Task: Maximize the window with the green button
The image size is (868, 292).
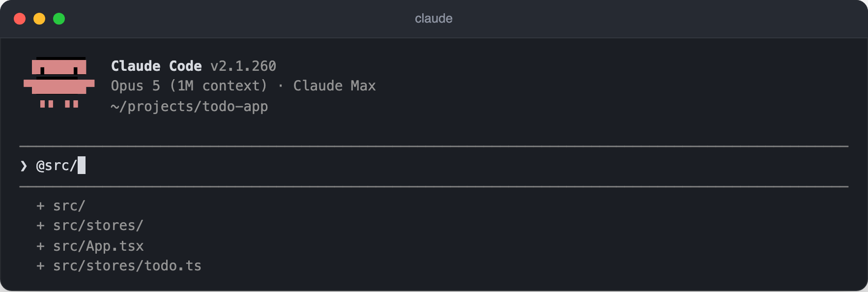Action: 59,19
